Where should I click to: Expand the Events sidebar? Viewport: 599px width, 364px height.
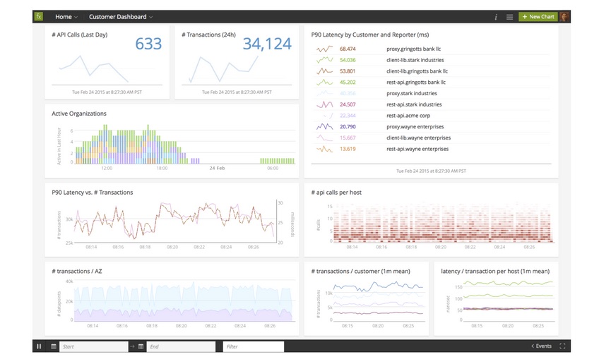pos(541,346)
